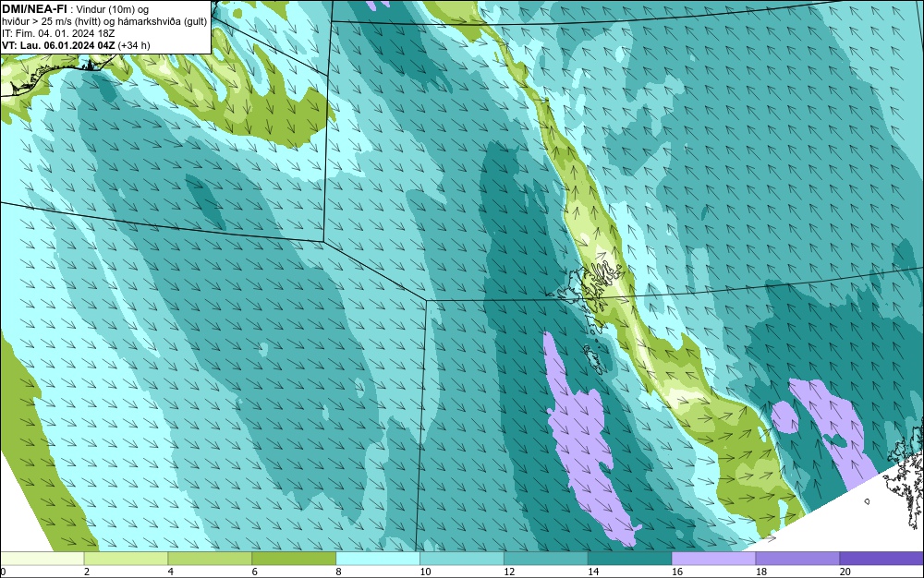The height and width of the screenshot is (578, 924).
Task: Click the 10–12 m/s light teal legend swatch
Action: click(x=462, y=559)
